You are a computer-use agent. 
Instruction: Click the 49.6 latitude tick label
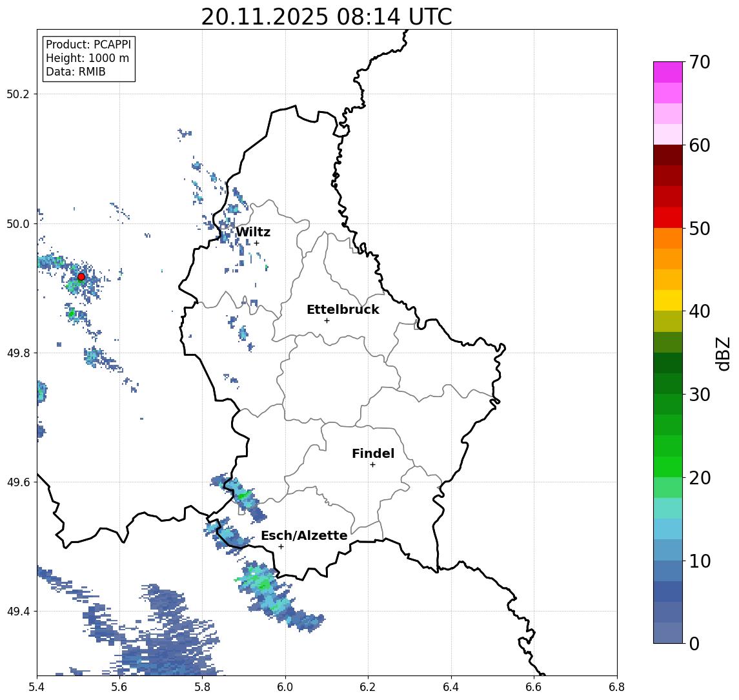click(x=17, y=482)
